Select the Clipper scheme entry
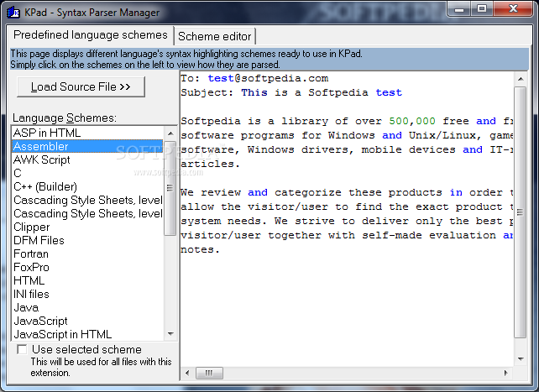This screenshot has width=539, height=392. point(87,227)
